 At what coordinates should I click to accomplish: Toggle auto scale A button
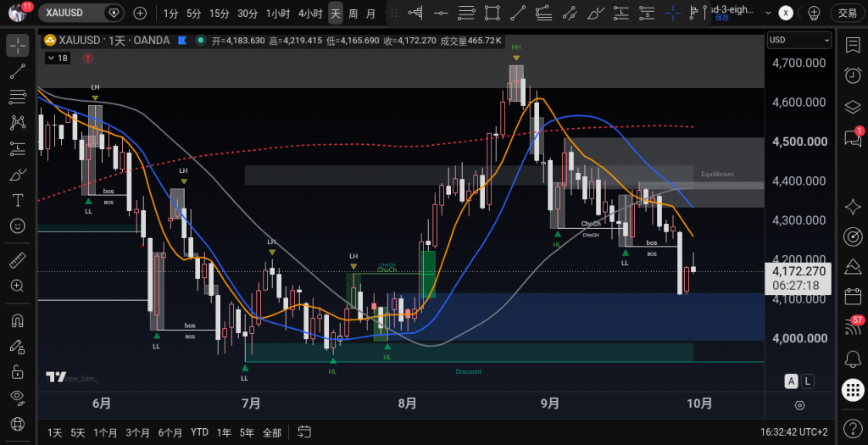point(792,381)
